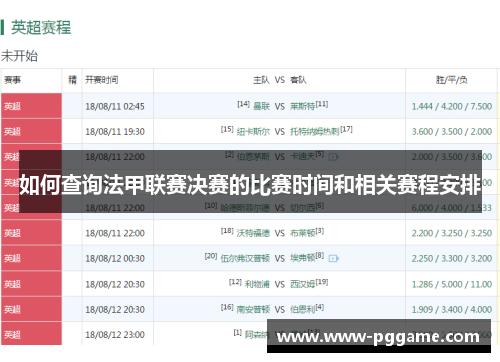The width and height of the screenshot is (500, 362).
Task: Select kickoff time 18/08/11 02:45
Action: (x=115, y=106)
